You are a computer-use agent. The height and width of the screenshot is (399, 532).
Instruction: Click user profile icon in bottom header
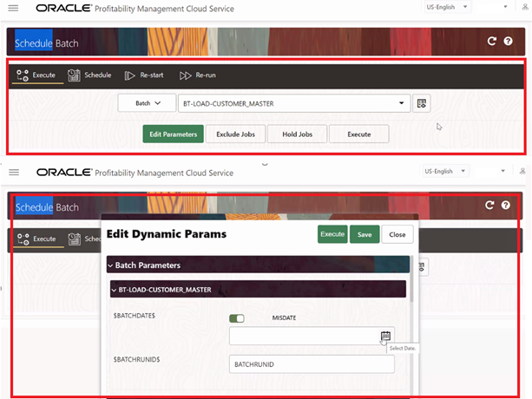(x=522, y=171)
